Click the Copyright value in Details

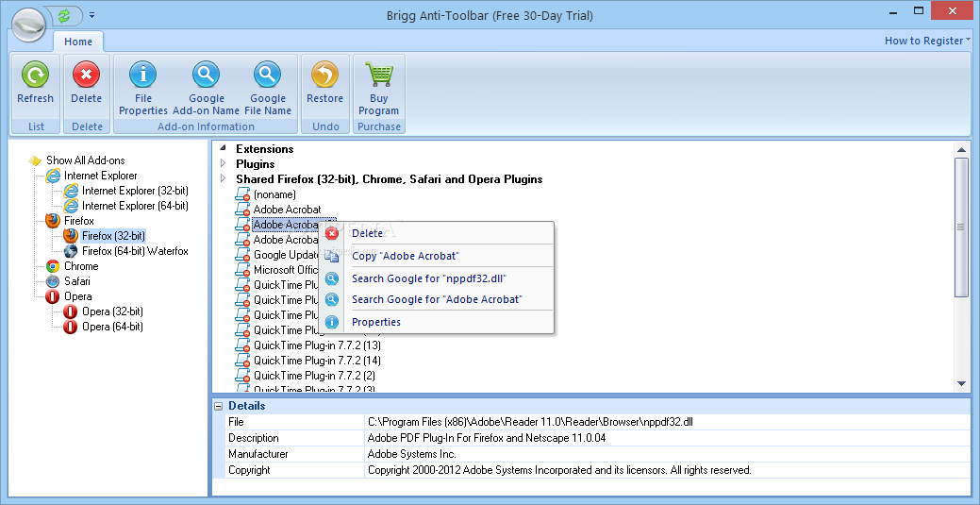[x=559, y=470]
